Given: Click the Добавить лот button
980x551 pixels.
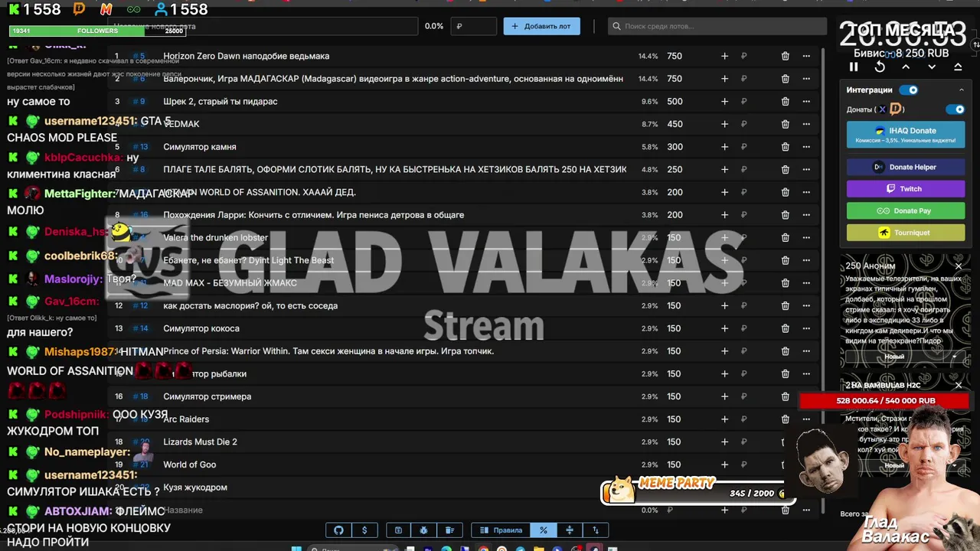Looking at the screenshot, I should [541, 26].
